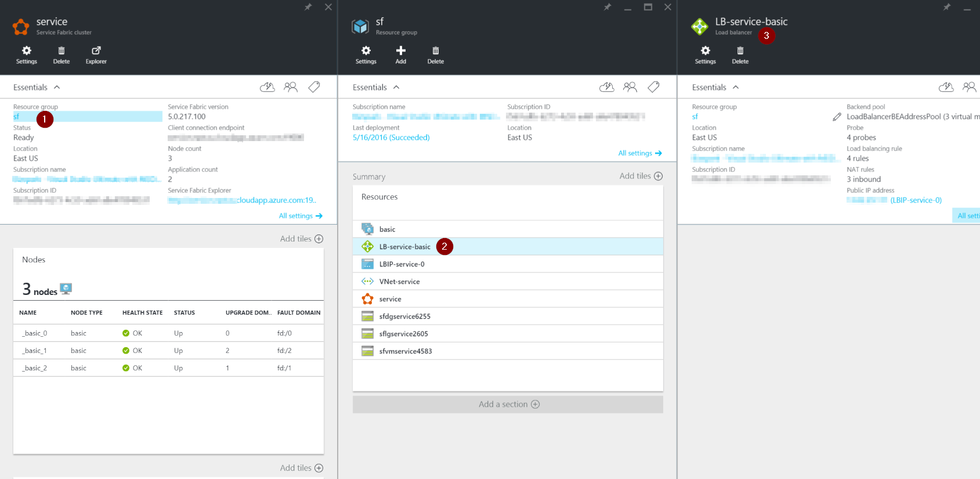
Task: Add tiles below the Nodes tile
Action: 302,468
